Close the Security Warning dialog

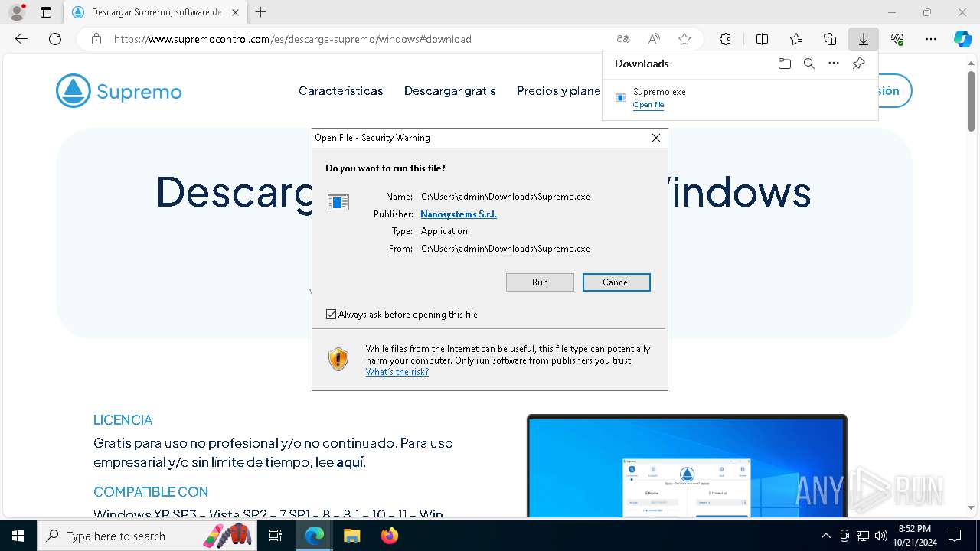(656, 138)
